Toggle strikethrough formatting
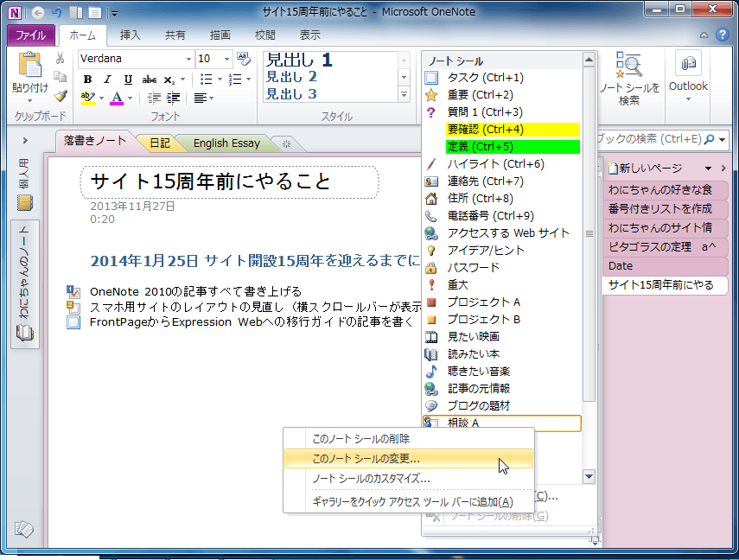Image resolution: width=739 pixels, height=560 pixels. (150, 80)
